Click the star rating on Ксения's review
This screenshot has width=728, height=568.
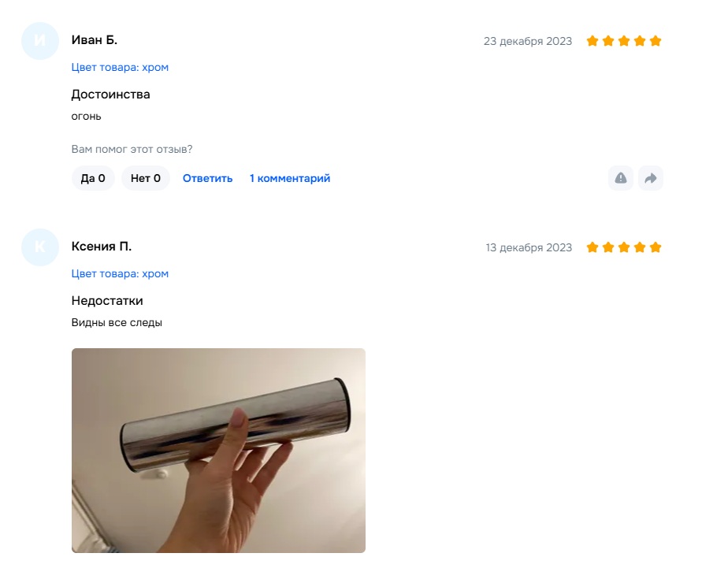pyautogui.click(x=623, y=247)
